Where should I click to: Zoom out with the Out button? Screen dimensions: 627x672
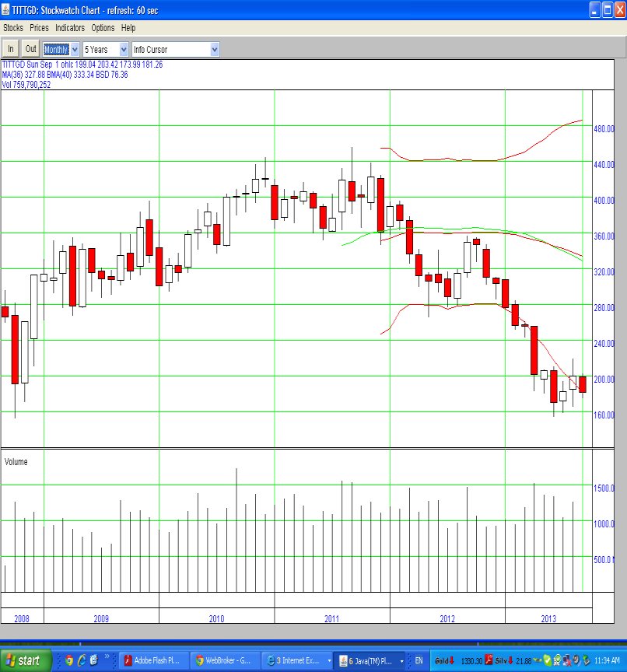click(30, 49)
